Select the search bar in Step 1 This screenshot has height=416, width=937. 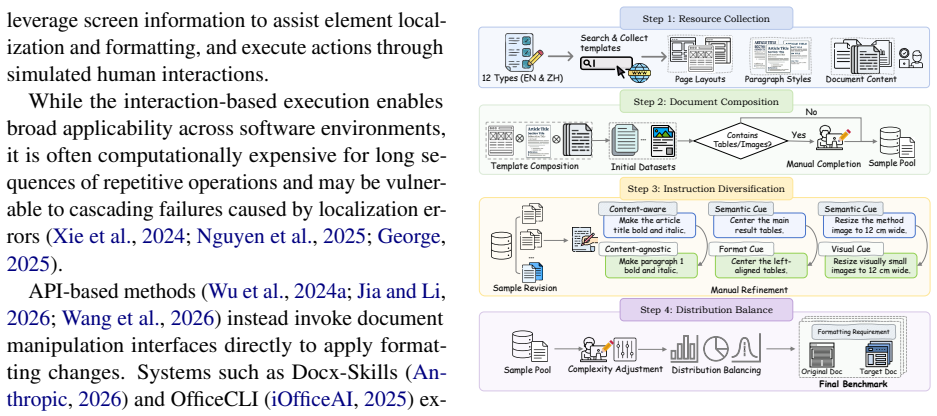tap(606, 62)
